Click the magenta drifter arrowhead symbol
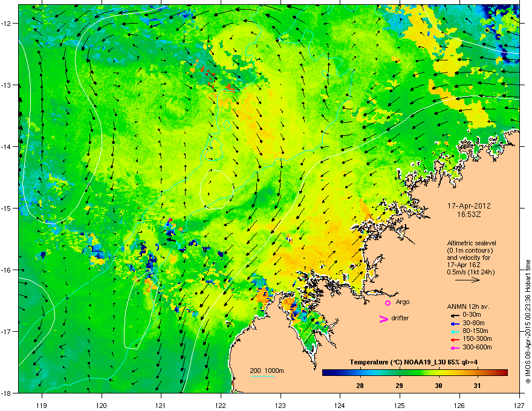Image resolution: width=532 pixels, height=411 pixels. point(384,319)
